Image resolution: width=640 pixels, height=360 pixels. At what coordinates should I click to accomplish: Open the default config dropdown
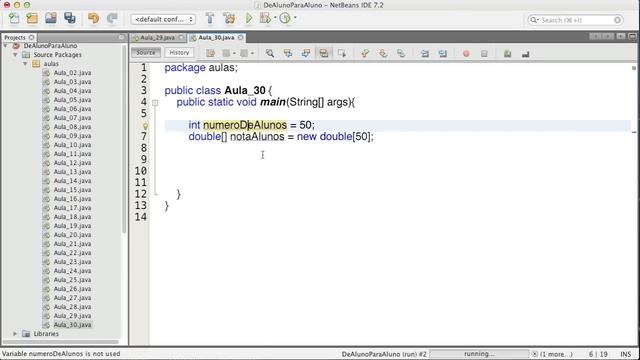163,19
